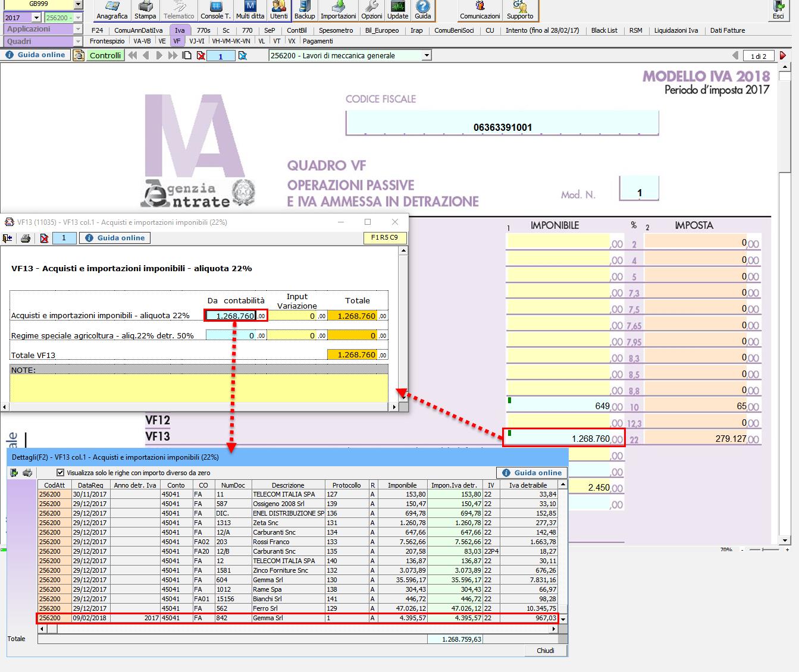Click the Importazioni toolbar icon
The height and width of the screenshot is (672, 799).
(x=338, y=10)
